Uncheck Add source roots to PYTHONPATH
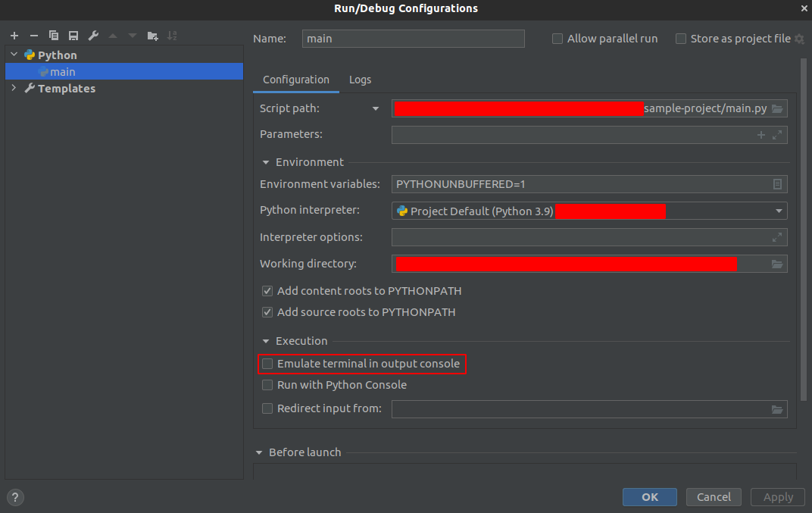 tap(267, 311)
